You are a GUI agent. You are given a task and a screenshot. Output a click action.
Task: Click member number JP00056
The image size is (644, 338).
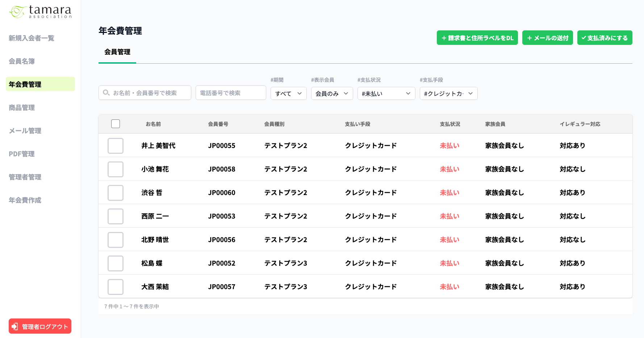click(222, 240)
